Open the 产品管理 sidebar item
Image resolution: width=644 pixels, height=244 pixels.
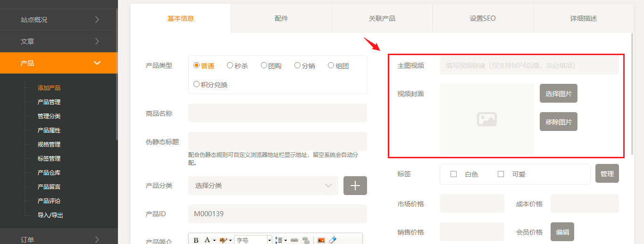tap(49, 102)
